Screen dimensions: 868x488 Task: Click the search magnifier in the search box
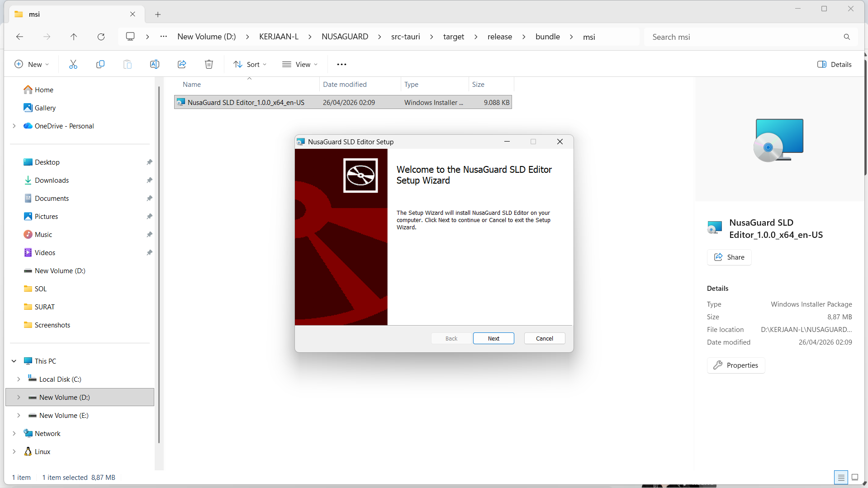[847, 37]
